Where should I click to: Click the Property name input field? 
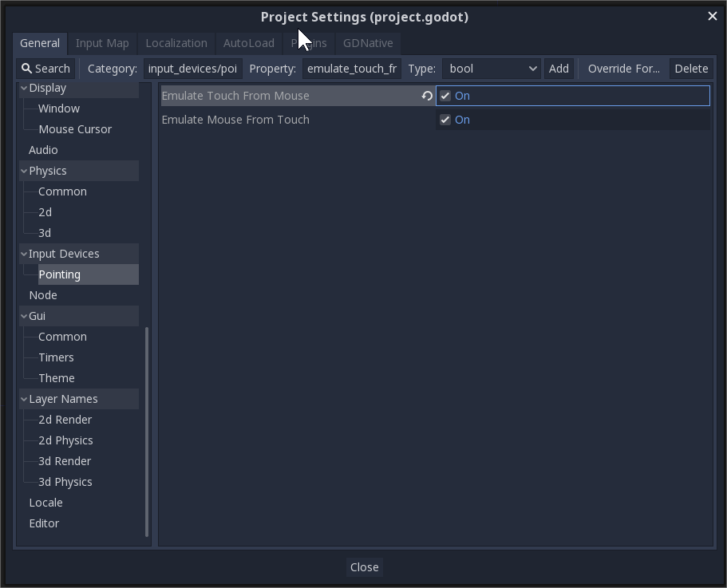(x=352, y=69)
